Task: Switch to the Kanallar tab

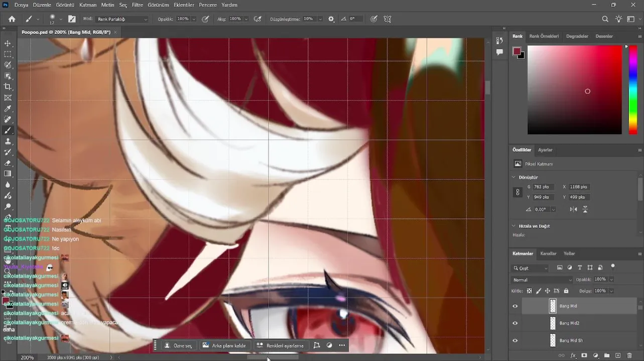Action: 548,254
